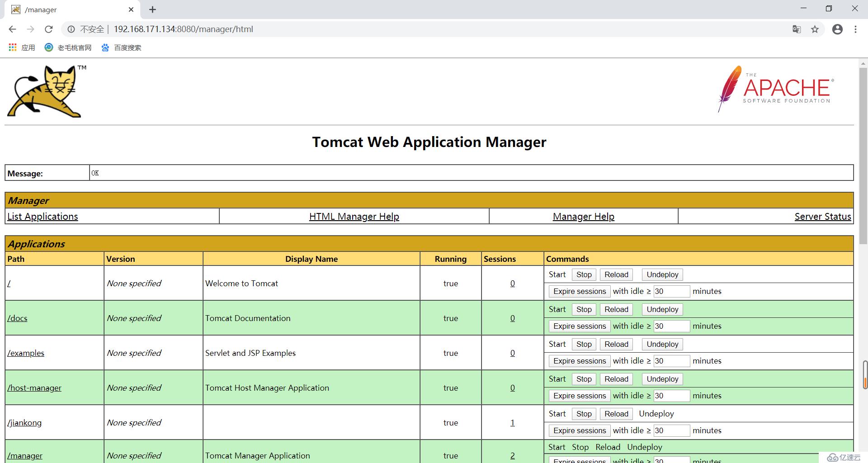
Task: Click the address bar URL
Action: tap(183, 29)
